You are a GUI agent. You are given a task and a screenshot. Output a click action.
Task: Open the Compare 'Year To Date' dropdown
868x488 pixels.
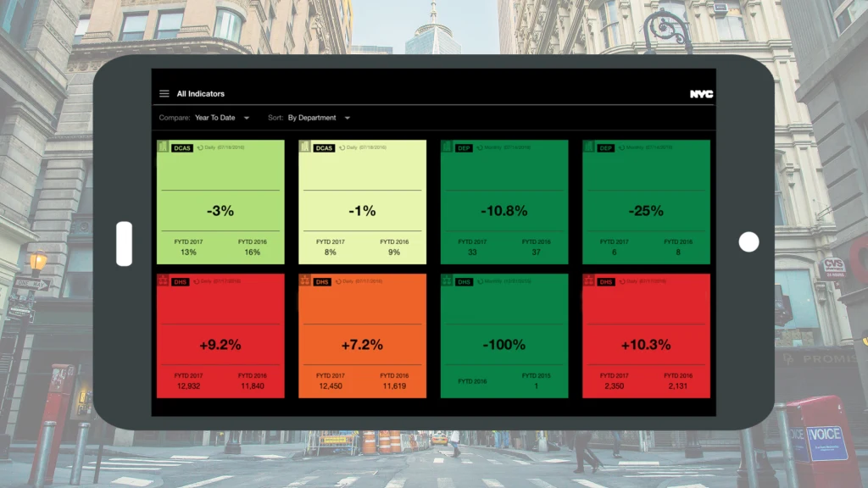(x=222, y=118)
